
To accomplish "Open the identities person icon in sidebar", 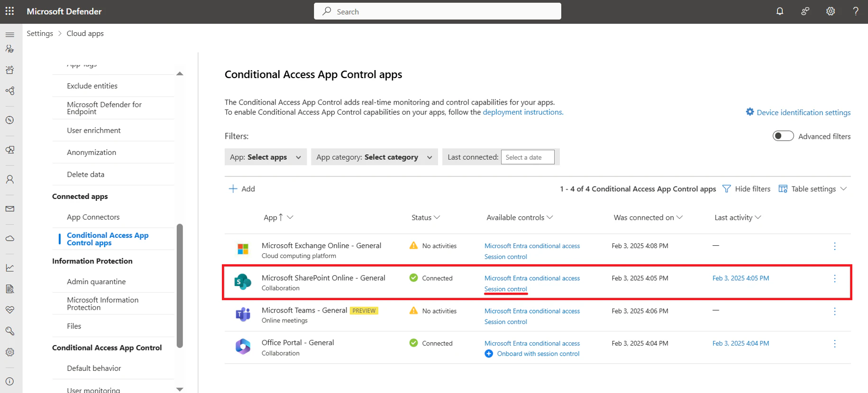I will point(10,179).
